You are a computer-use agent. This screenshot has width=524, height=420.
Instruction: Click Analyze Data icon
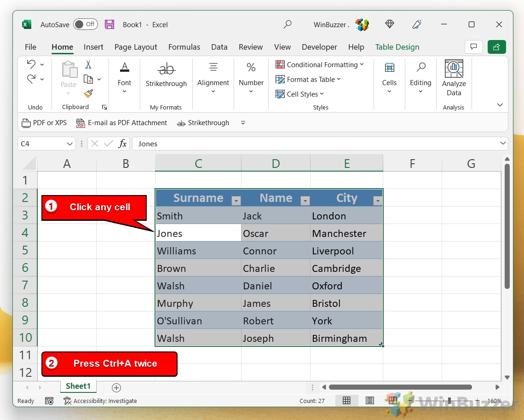454,69
